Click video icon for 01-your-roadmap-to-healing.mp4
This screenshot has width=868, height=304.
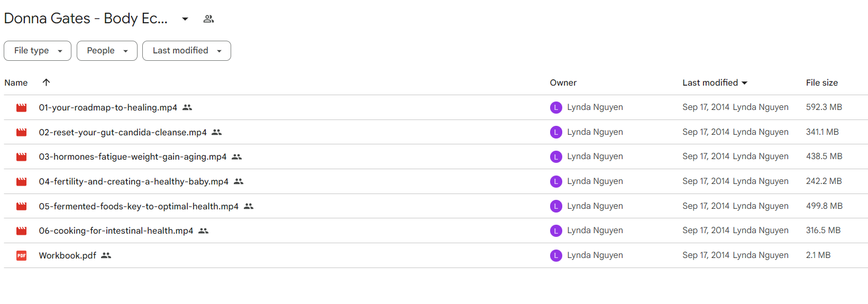click(x=21, y=108)
